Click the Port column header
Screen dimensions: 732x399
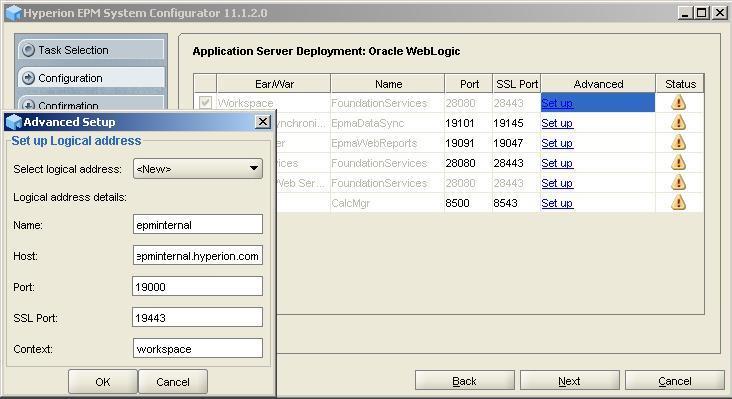469,84
